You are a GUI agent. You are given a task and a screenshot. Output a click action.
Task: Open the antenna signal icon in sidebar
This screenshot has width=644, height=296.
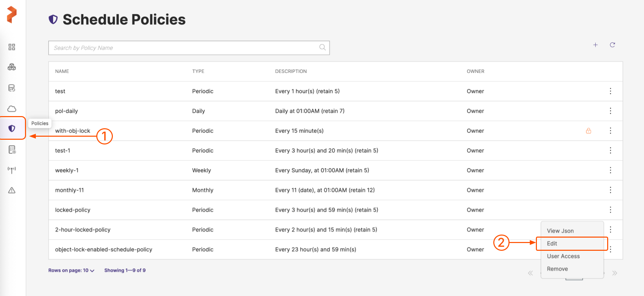click(12, 170)
